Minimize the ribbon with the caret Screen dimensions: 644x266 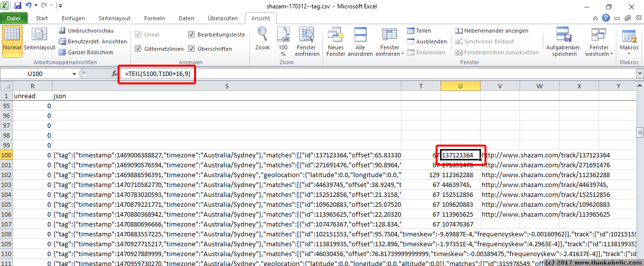tap(596, 18)
